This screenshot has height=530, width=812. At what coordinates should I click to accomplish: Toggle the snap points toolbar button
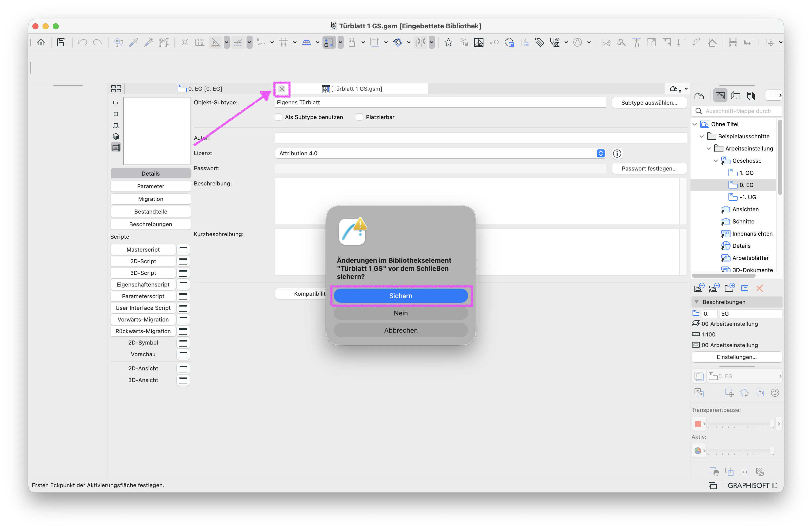[238, 42]
